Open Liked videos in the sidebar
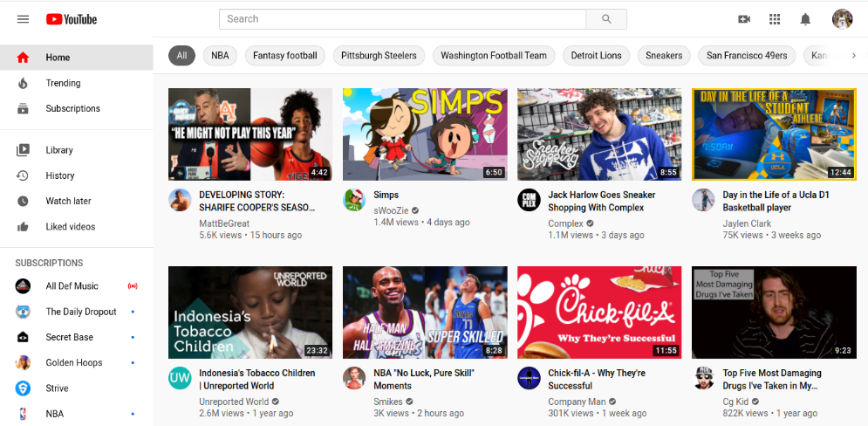The image size is (868, 426). (x=70, y=227)
